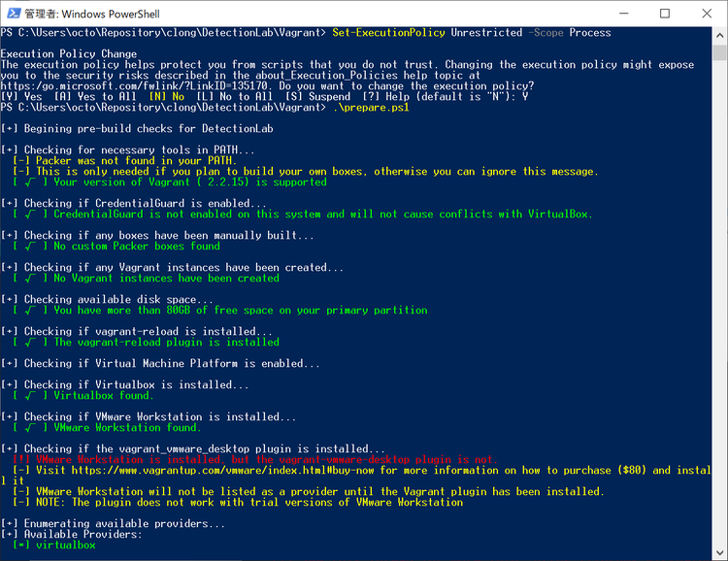
Task: Click the vertical scrollbar thumb
Action: click(719, 52)
